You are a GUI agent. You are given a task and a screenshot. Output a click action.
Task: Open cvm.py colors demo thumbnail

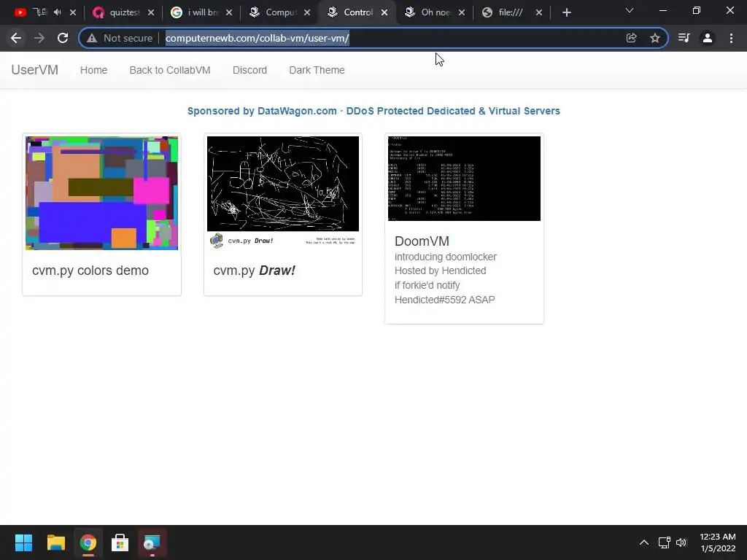101,192
